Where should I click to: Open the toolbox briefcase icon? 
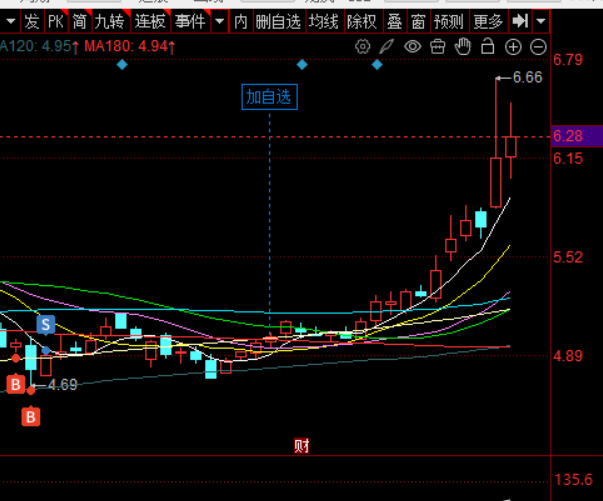[438, 47]
